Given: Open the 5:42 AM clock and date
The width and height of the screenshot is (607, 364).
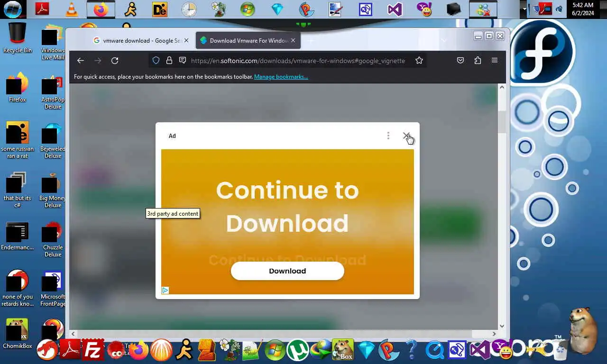Looking at the screenshot, I should (583, 9).
